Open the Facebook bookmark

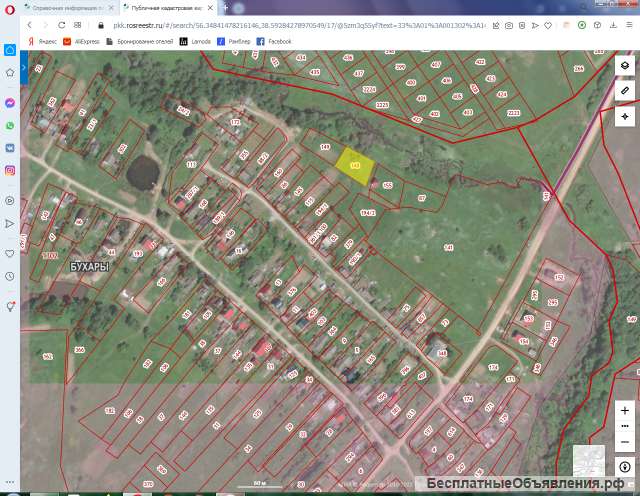coord(274,42)
